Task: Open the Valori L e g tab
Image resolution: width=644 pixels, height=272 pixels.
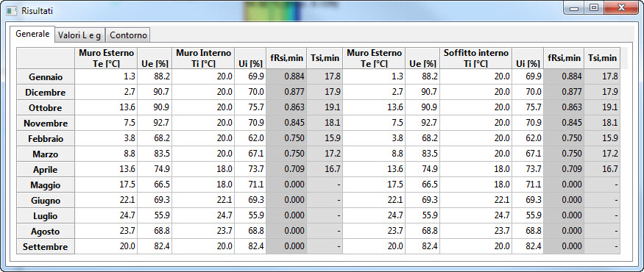Action: point(80,35)
